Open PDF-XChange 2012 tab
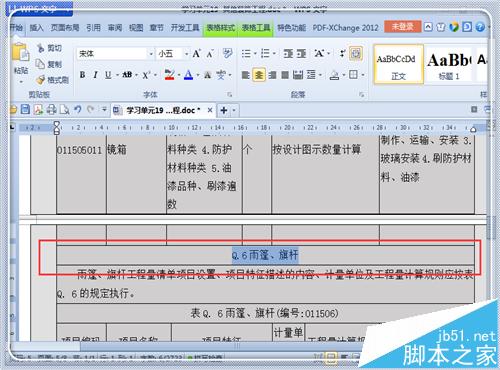The image size is (500, 370). 345,28
